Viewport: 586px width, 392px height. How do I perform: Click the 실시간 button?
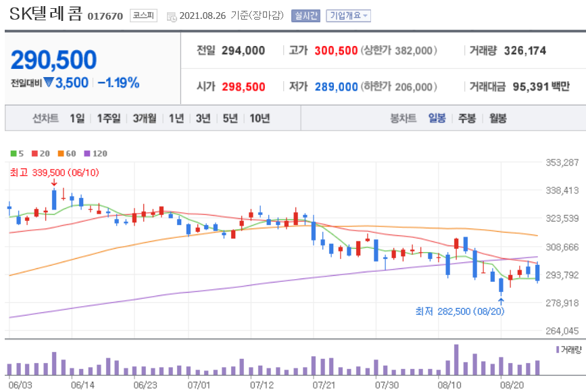pos(306,16)
